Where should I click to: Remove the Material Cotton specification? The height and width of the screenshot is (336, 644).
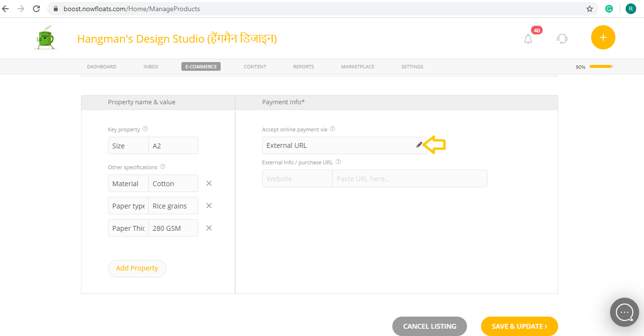coord(209,183)
